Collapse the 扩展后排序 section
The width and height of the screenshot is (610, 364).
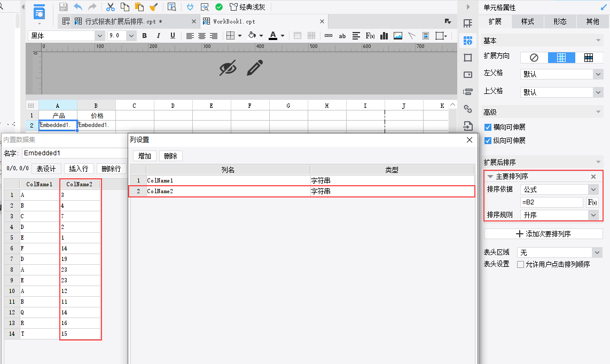(x=598, y=162)
